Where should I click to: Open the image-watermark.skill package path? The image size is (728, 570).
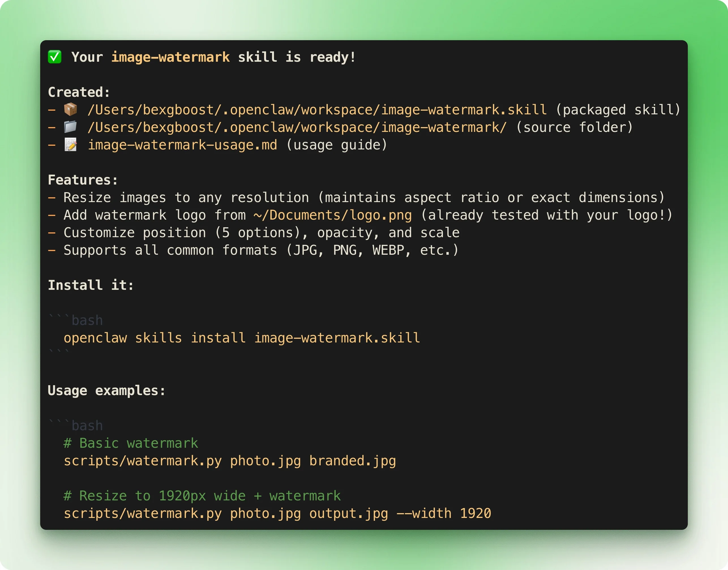317,110
